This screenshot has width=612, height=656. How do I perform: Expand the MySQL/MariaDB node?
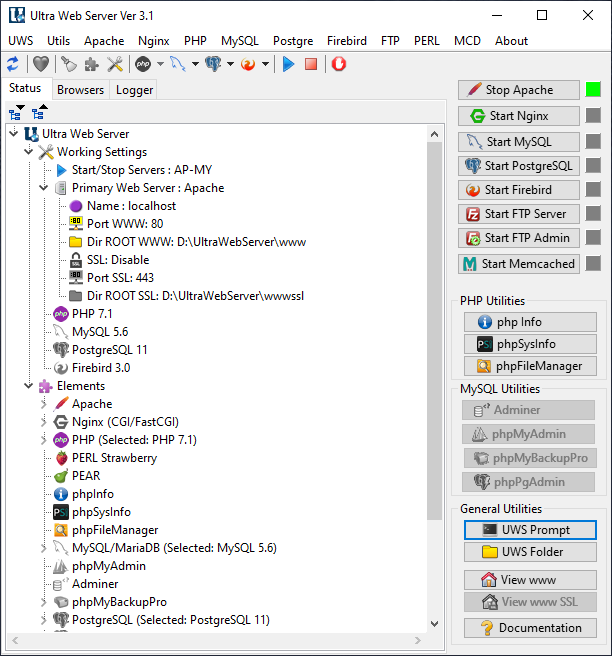coord(44,548)
